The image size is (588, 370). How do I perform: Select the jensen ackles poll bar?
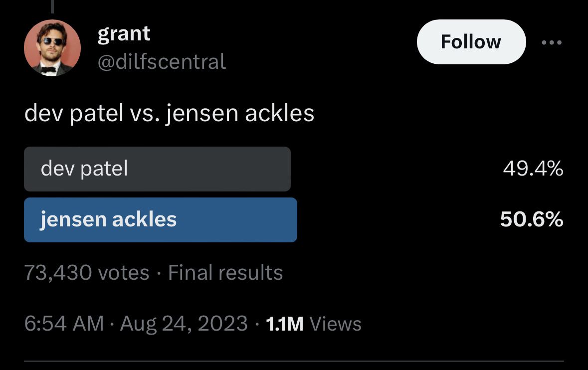click(x=160, y=220)
